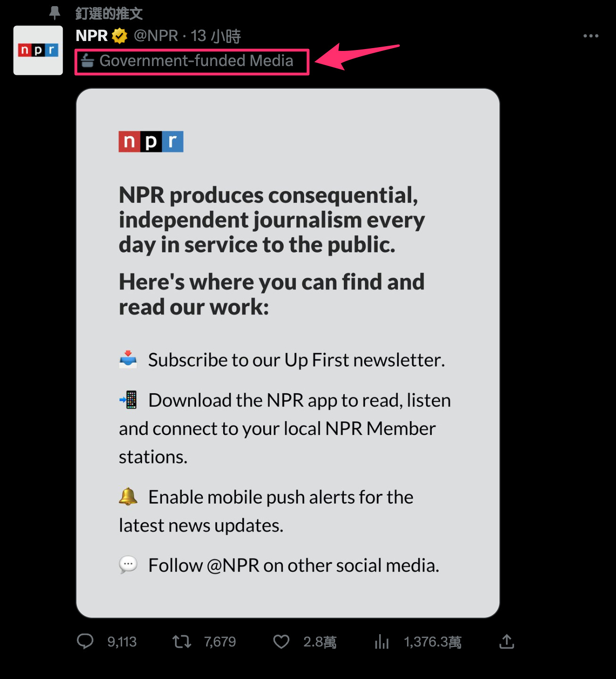Open the attached NPR image card

288,353
